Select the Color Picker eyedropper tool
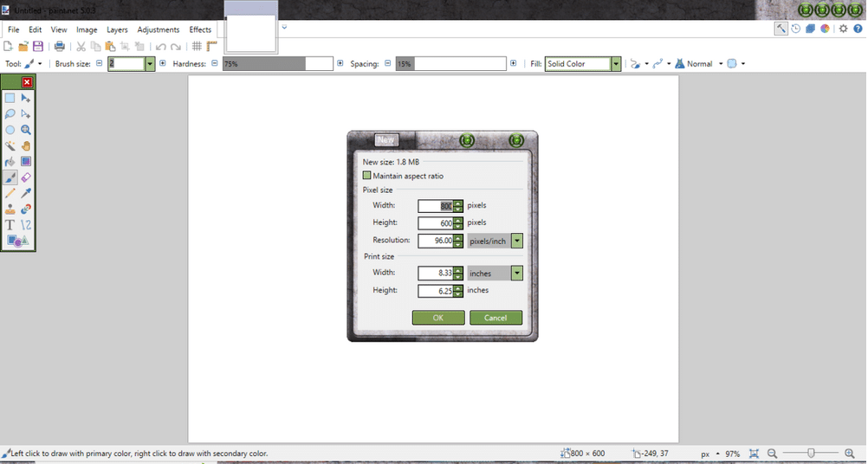Image resolution: width=868 pixels, height=464 pixels. [26, 194]
